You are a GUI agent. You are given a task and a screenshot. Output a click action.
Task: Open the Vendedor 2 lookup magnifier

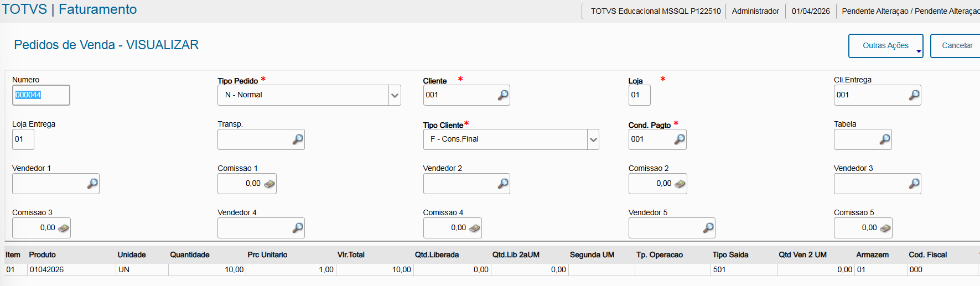tap(502, 184)
